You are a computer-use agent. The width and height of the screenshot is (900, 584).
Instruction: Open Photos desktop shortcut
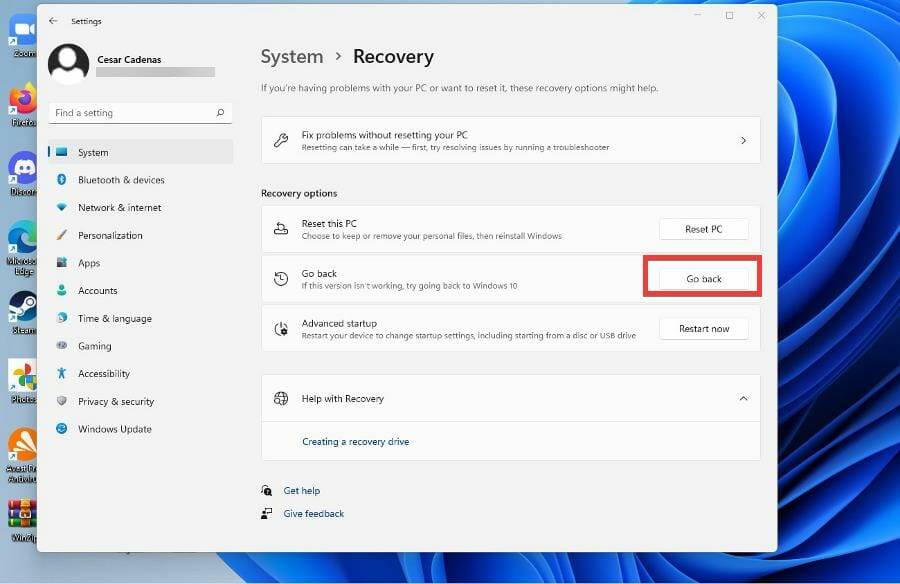click(23, 382)
